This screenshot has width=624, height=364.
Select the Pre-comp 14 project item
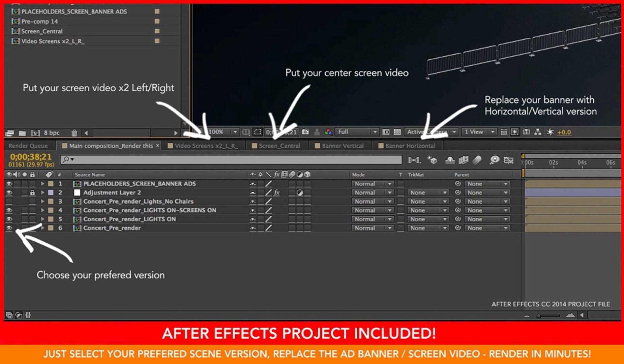click(x=39, y=21)
